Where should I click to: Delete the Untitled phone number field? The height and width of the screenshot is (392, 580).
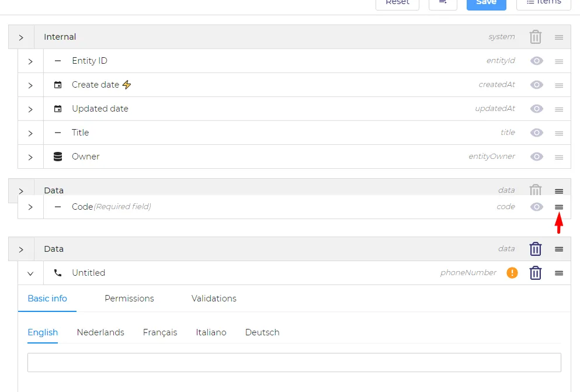(x=535, y=273)
